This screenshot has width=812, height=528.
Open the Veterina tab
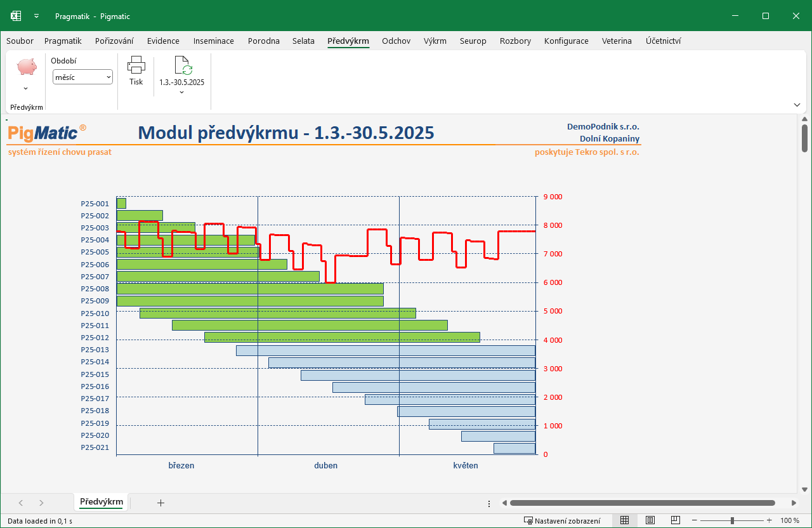617,41
